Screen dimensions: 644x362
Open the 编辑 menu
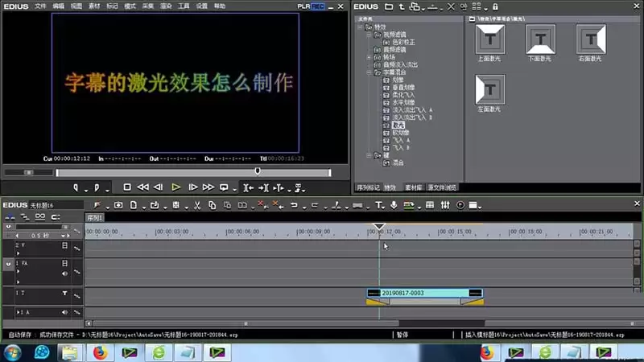coord(58,6)
